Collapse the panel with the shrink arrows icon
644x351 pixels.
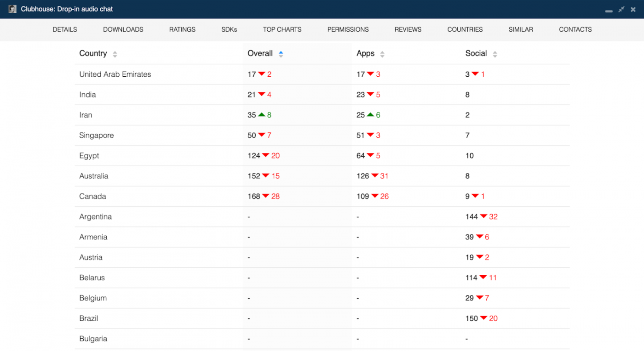click(621, 9)
